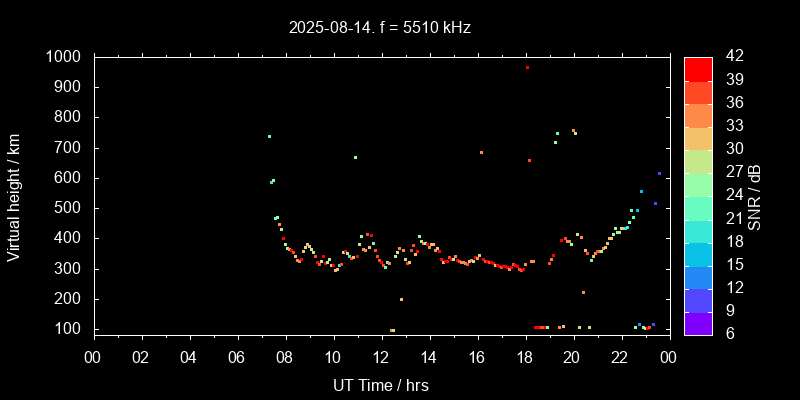Screen dimensions: 800x400
Task: Click the orange data point near 685 km at 16 UT
Action: click(481, 153)
